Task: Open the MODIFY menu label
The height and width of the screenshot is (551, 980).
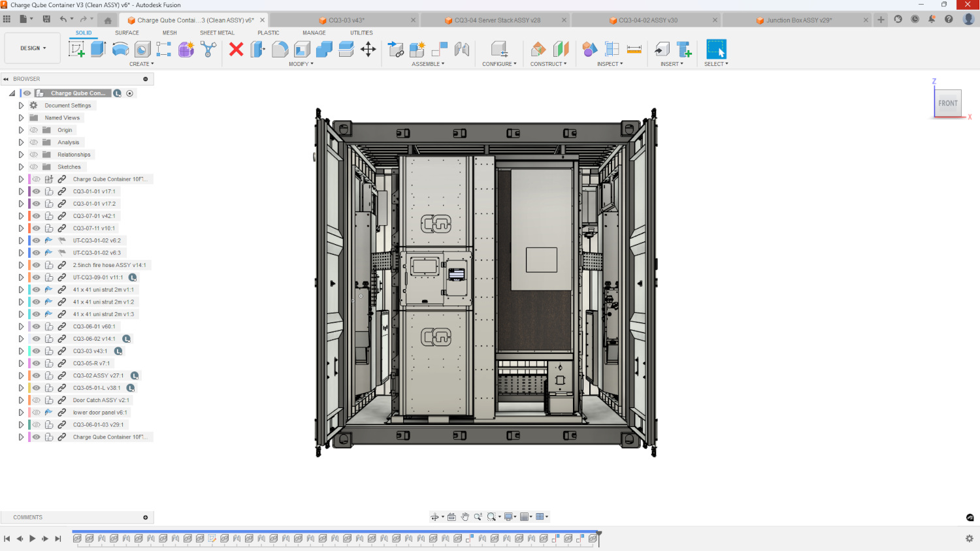Action: click(x=301, y=64)
